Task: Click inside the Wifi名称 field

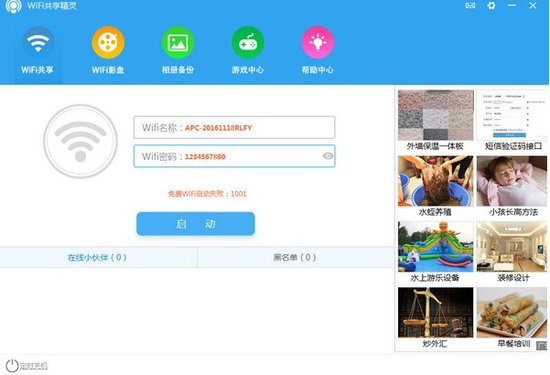Action: pyautogui.click(x=234, y=127)
